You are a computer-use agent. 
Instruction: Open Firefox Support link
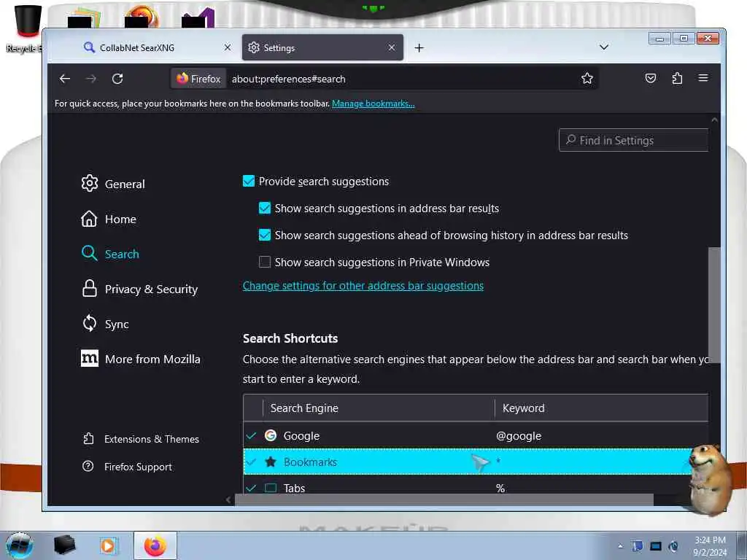tap(127, 467)
